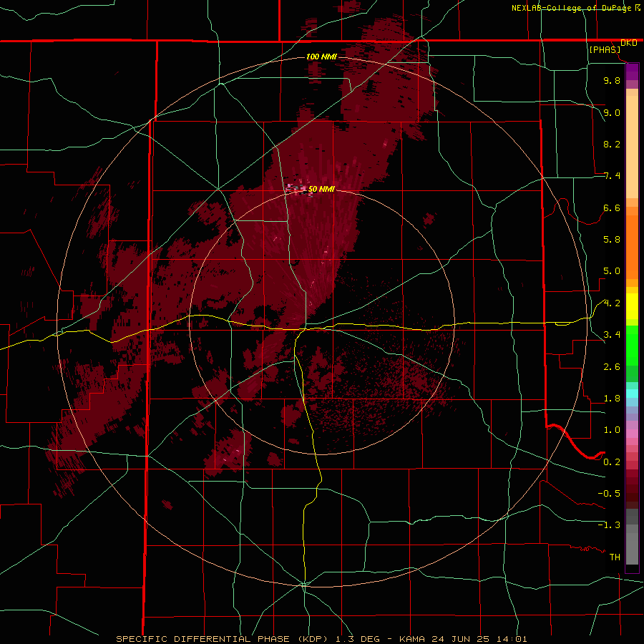Click the 5.0 value on the color scale
This screenshot has height=644, width=644.
[612, 271]
